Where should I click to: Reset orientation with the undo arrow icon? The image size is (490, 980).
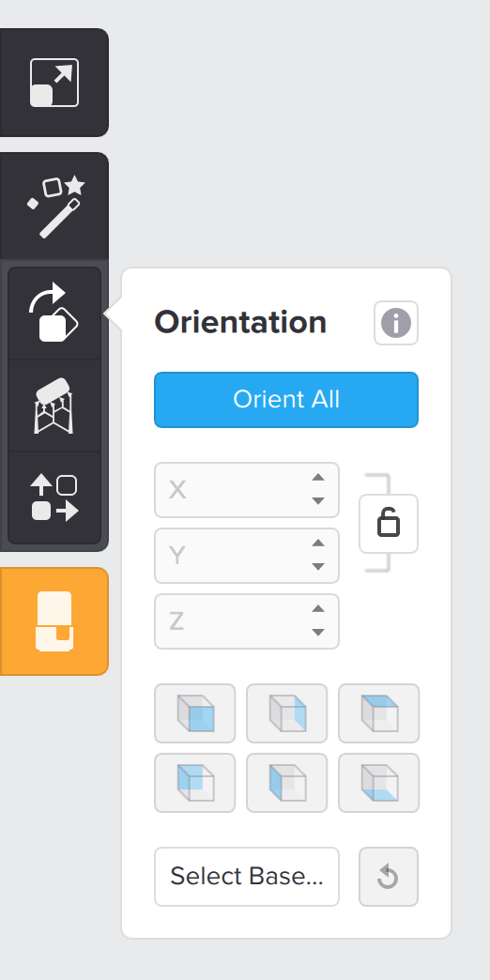point(388,876)
